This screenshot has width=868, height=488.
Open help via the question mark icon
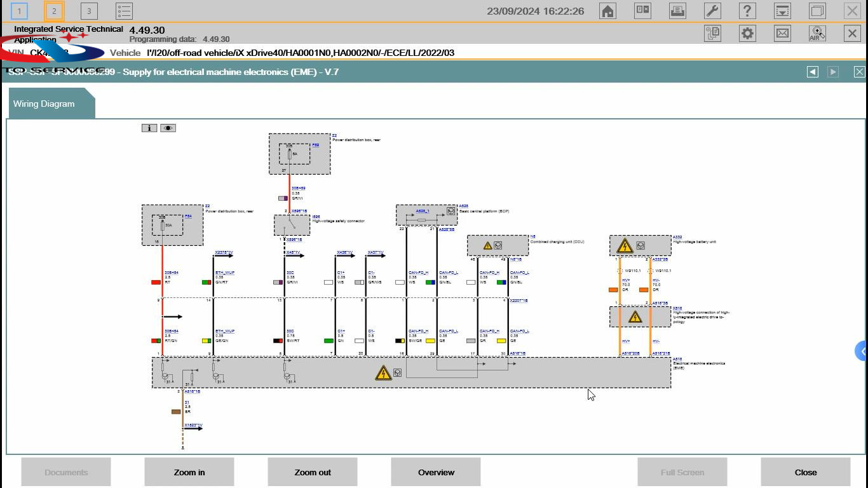[747, 11]
